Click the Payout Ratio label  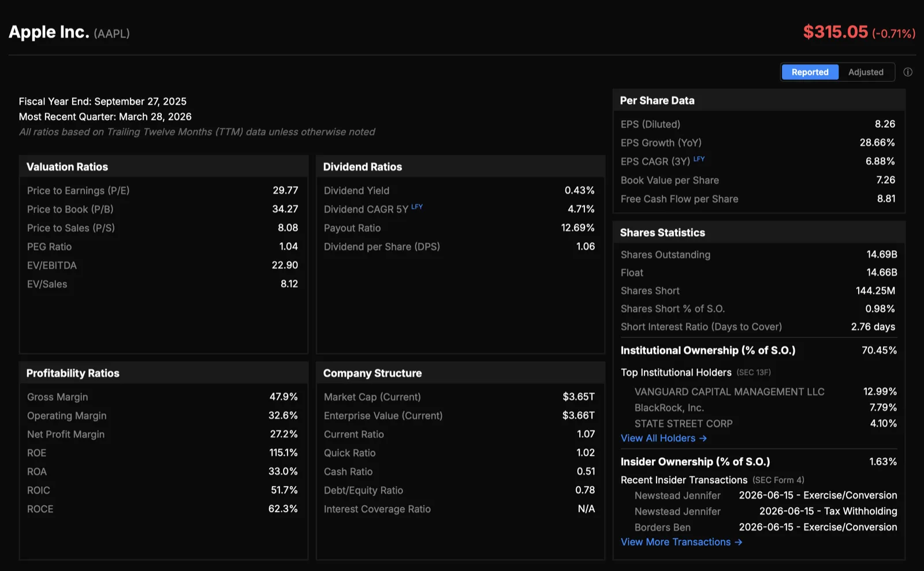coord(352,228)
